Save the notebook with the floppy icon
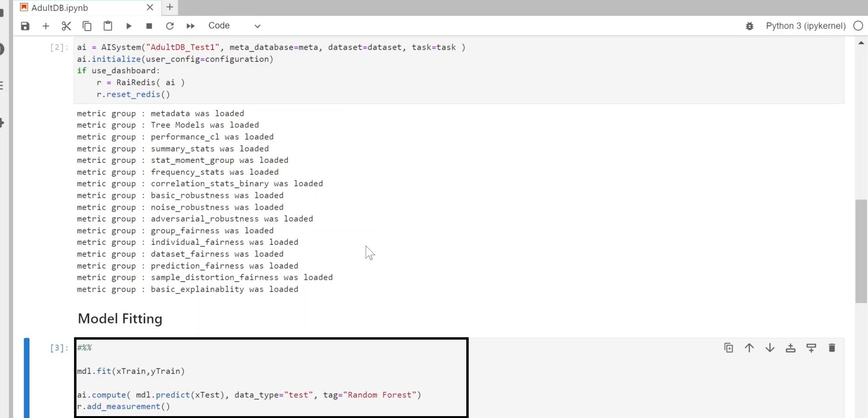868x418 pixels. click(x=25, y=26)
